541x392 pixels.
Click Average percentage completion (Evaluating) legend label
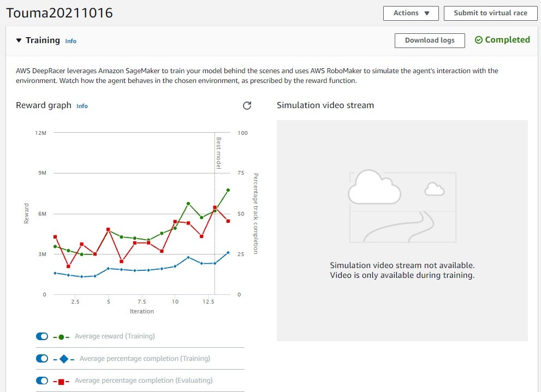(144, 381)
